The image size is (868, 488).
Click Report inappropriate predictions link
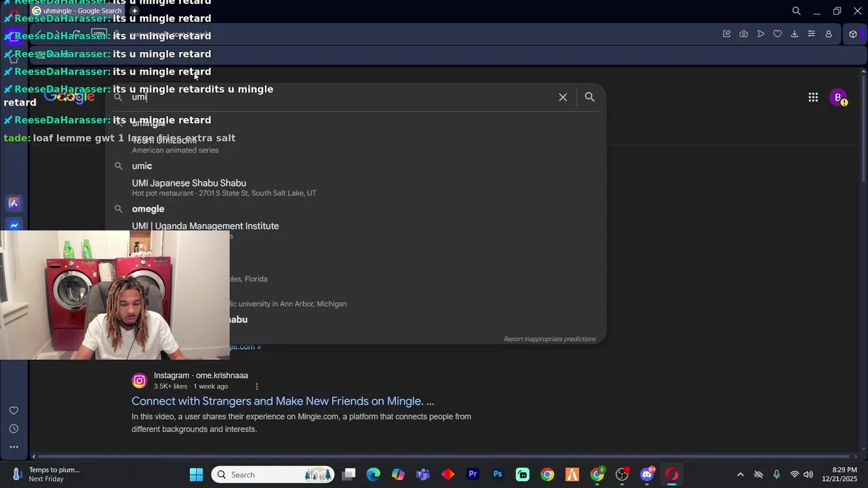click(549, 339)
